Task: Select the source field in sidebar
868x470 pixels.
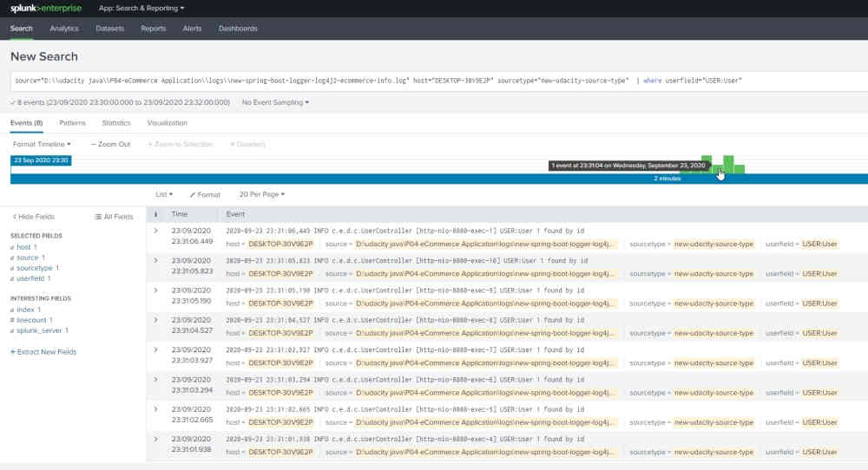Action: coord(28,258)
